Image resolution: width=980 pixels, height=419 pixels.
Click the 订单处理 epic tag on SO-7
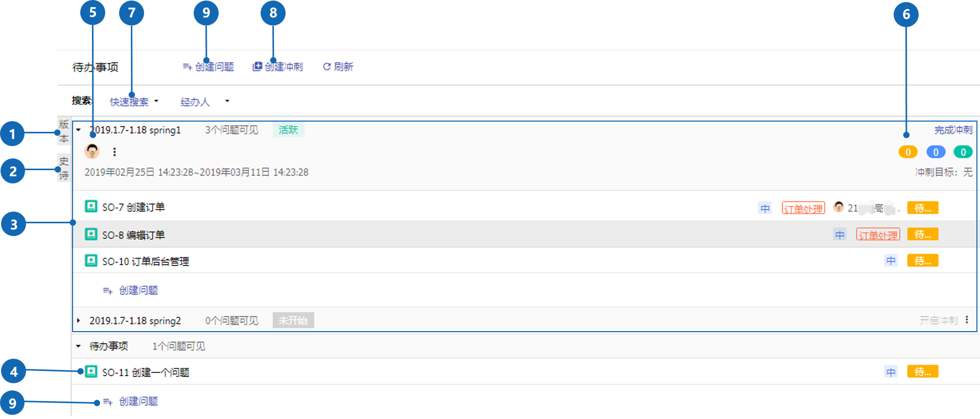point(803,208)
